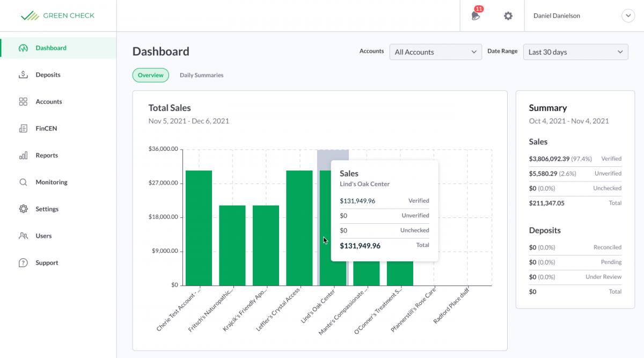The image size is (644, 358).
Task: Open the settings gear in the top bar
Action: (508, 16)
